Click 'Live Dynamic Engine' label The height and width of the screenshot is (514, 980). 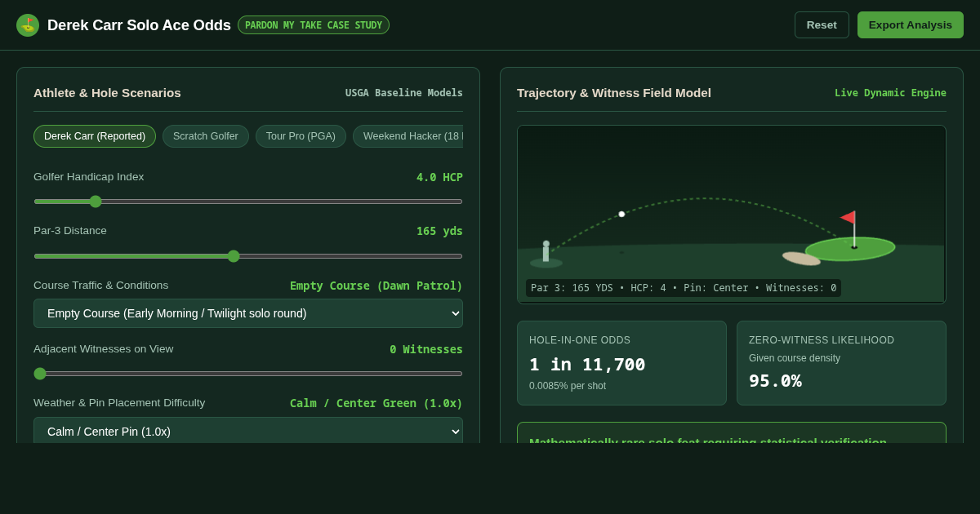tap(890, 93)
